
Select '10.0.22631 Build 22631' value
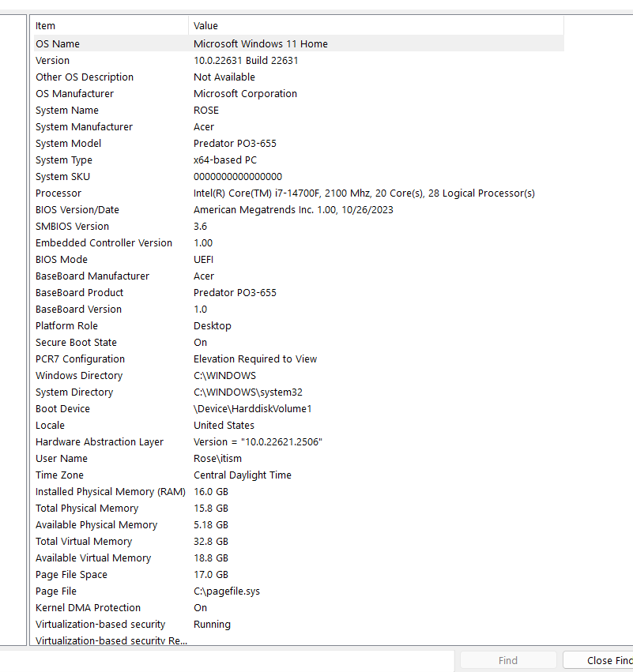pyautogui.click(x=246, y=61)
